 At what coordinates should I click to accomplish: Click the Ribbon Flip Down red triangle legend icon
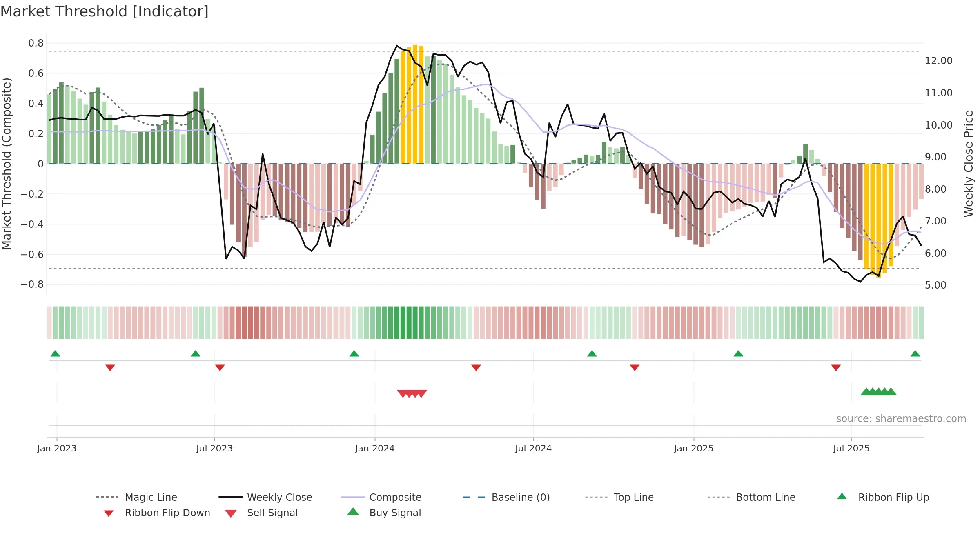(109, 513)
